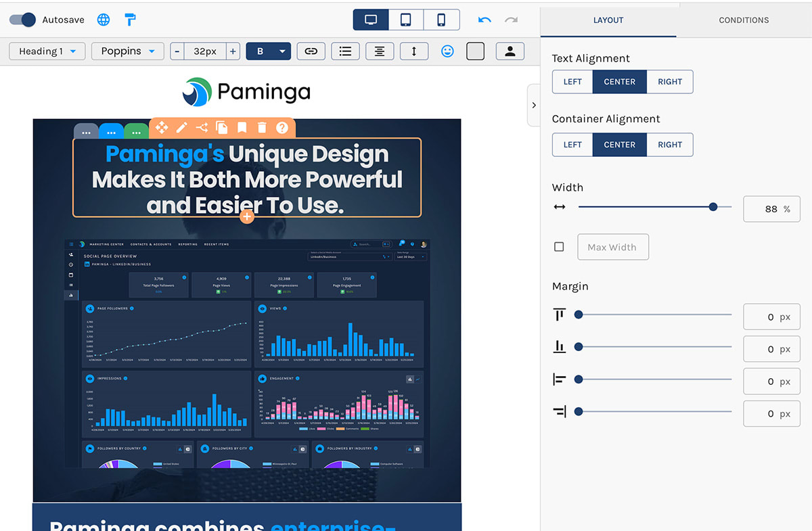Open the text color swatch
812x531 pixels.
tap(476, 51)
